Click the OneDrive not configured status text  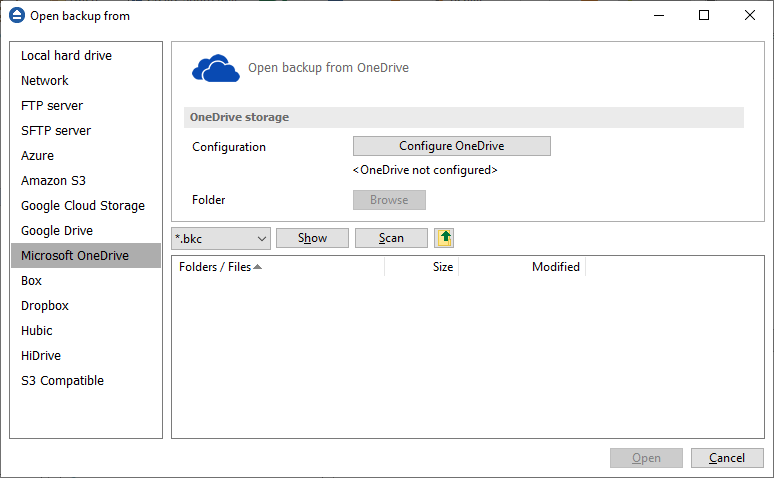[x=425, y=170]
